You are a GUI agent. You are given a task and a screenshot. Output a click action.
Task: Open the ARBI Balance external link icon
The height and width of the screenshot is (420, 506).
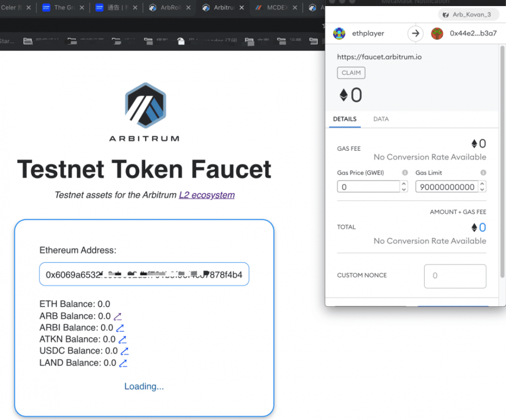pyautogui.click(x=120, y=327)
